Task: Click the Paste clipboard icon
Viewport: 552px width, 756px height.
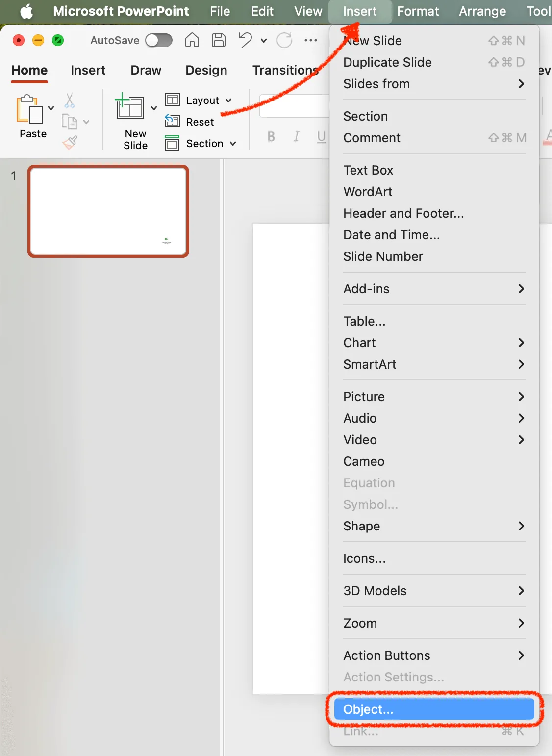Action: click(x=29, y=109)
